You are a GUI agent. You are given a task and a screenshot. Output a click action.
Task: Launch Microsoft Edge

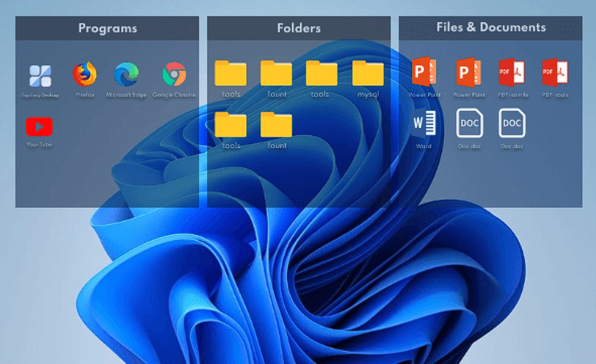(x=127, y=75)
